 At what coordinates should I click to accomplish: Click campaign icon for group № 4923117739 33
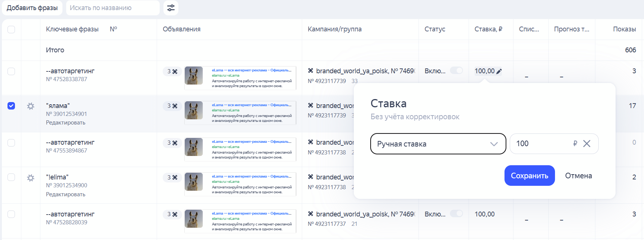[x=310, y=71]
